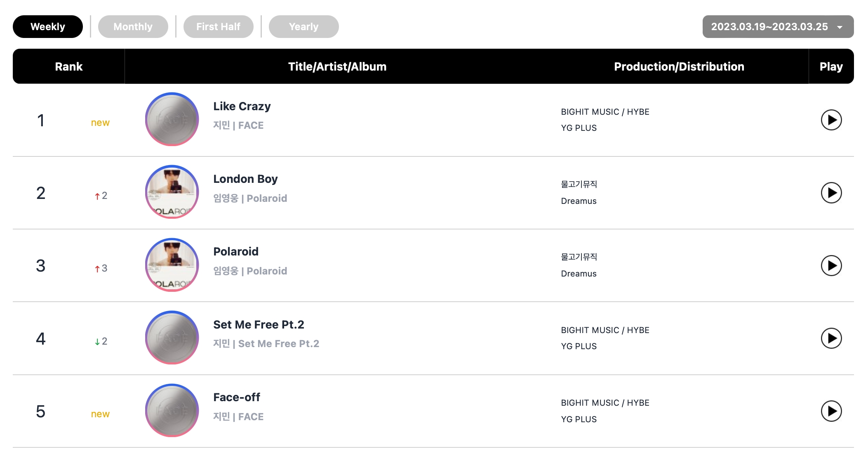The width and height of the screenshot is (868, 454).
Task: Play Set Me Free Pt.2
Action: (831, 338)
